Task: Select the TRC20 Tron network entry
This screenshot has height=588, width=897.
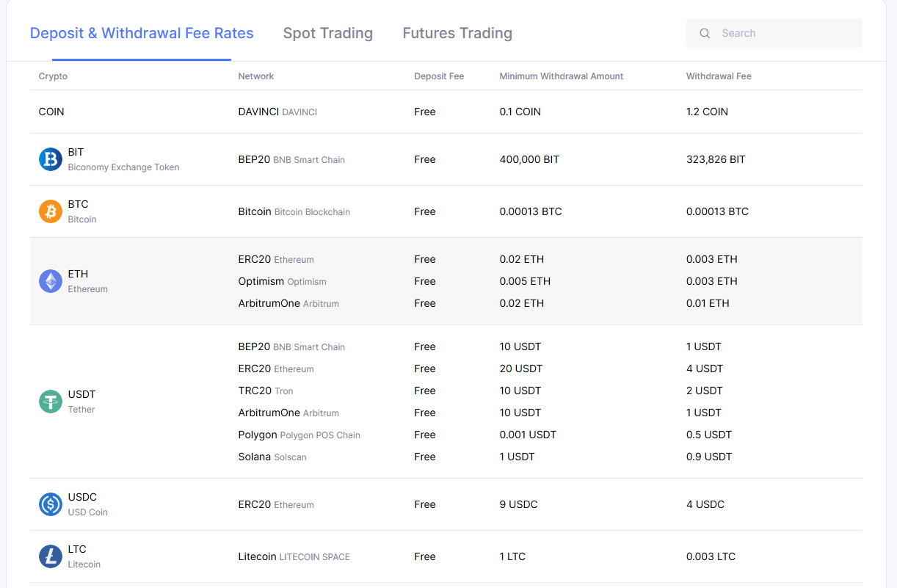Action: pos(266,391)
